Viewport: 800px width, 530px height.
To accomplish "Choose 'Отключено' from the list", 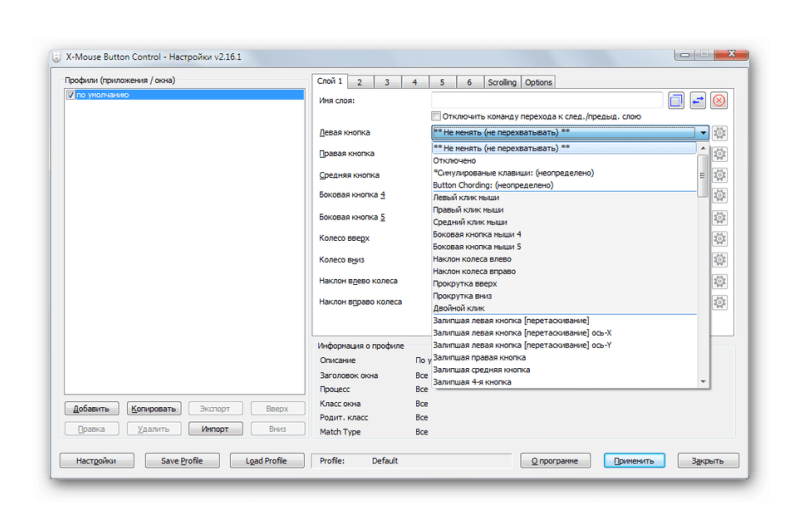I will [564, 161].
